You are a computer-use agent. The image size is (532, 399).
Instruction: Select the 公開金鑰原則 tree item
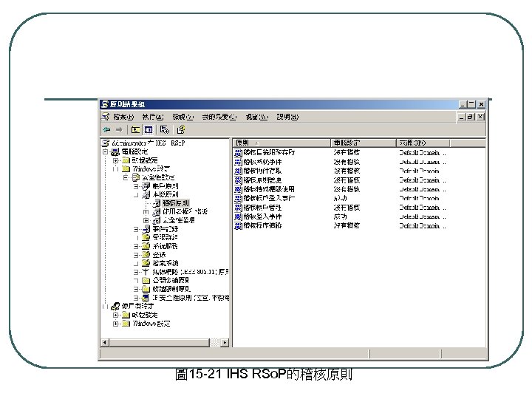coord(171,280)
